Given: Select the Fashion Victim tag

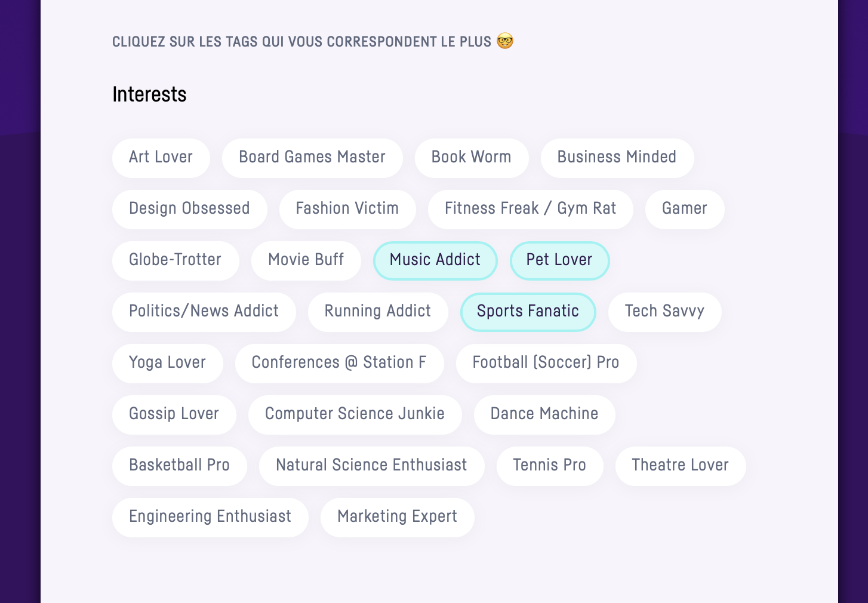Looking at the screenshot, I should 347,209.
